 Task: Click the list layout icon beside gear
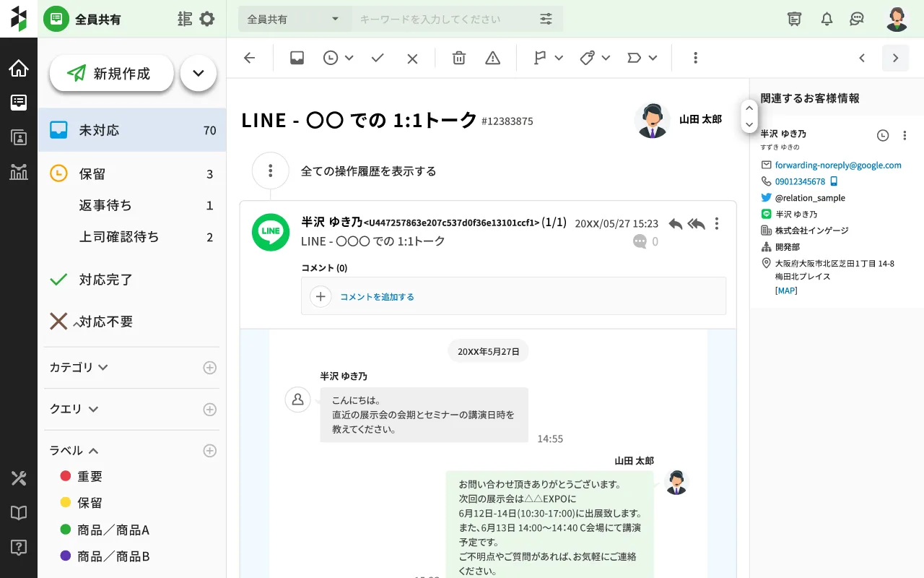(x=186, y=19)
